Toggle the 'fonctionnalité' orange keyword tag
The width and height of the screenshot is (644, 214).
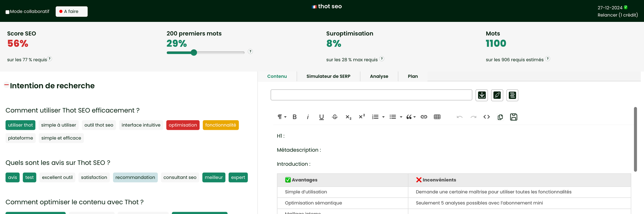(221, 125)
